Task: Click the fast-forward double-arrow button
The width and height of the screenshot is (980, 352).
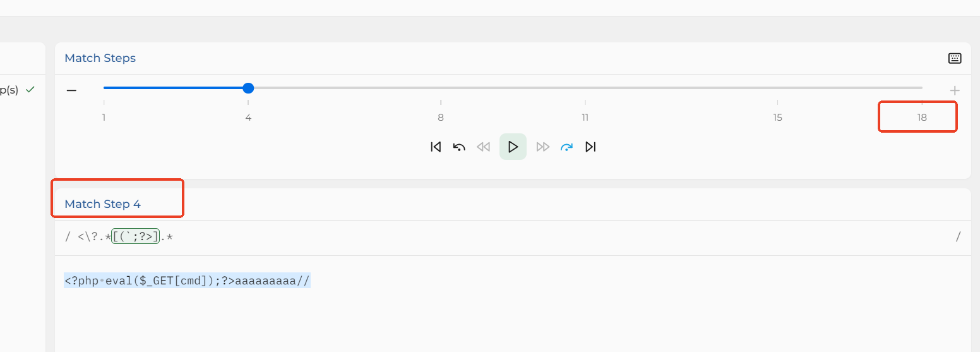Action: coord(542,147)
